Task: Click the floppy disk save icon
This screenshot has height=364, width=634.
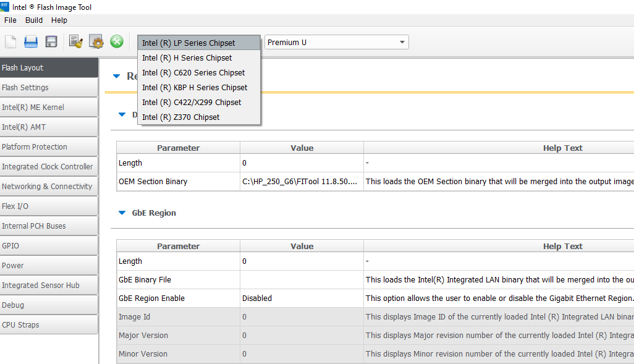Action: click(x=51, y=41)
